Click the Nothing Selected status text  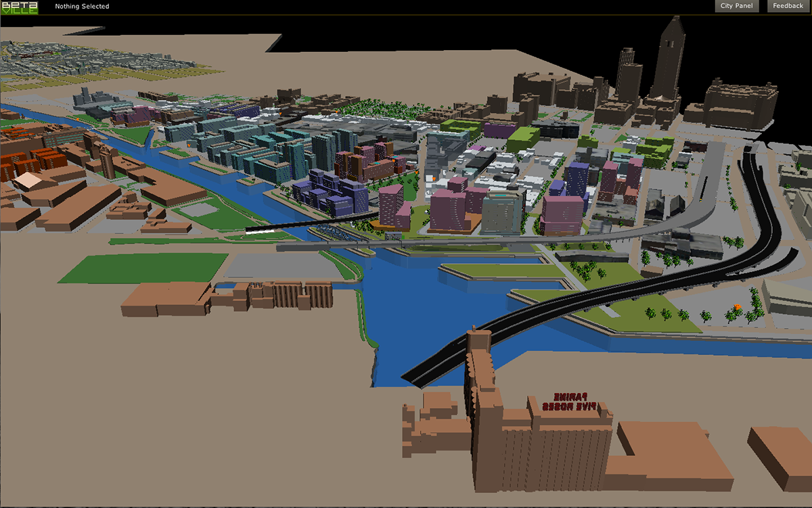click(x=82, y=7)
